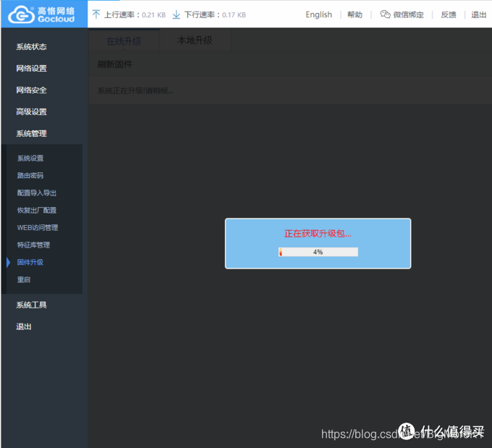Click the WeChat icon beside 微信绑定
492x448 pixels.
pyautogui.click(x=385, y=14)
